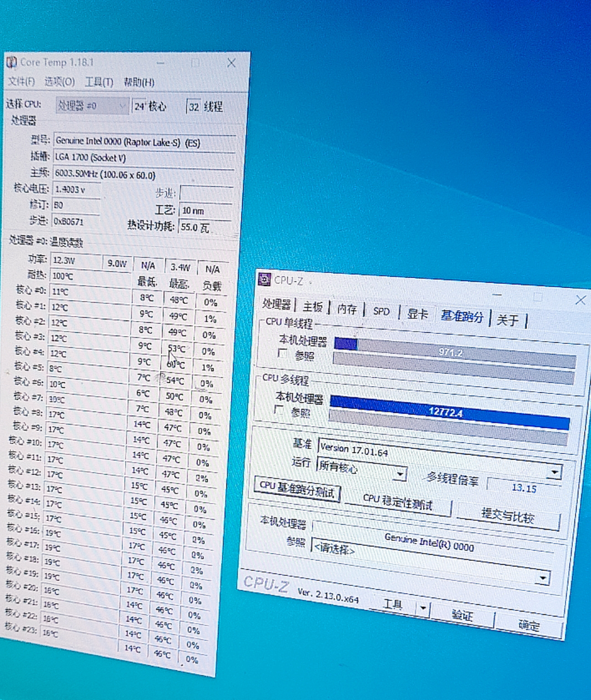Close the Core Temp window
Viewport: 591px width, 700px height.
click(x=231, y=63)
